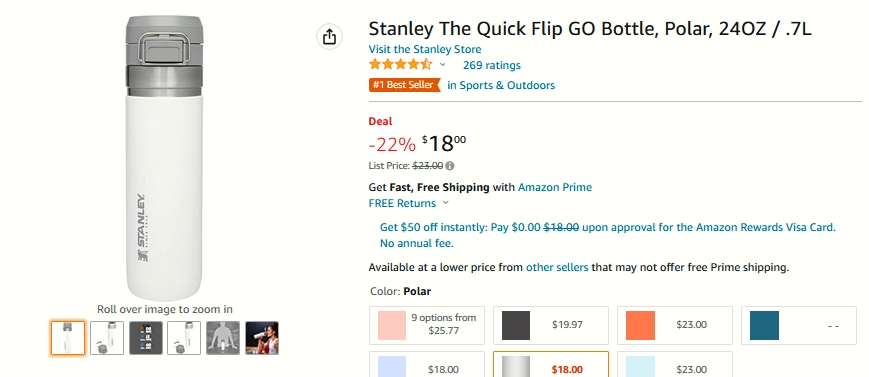
Task: Choose the orange color swatch at $23.00
Action: (x=675, y=325)
